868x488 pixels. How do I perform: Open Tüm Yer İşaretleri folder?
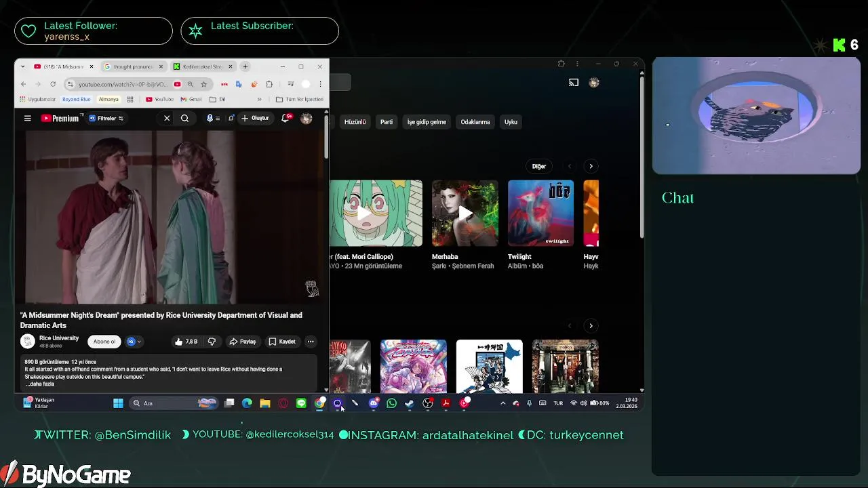click(299, 99)
